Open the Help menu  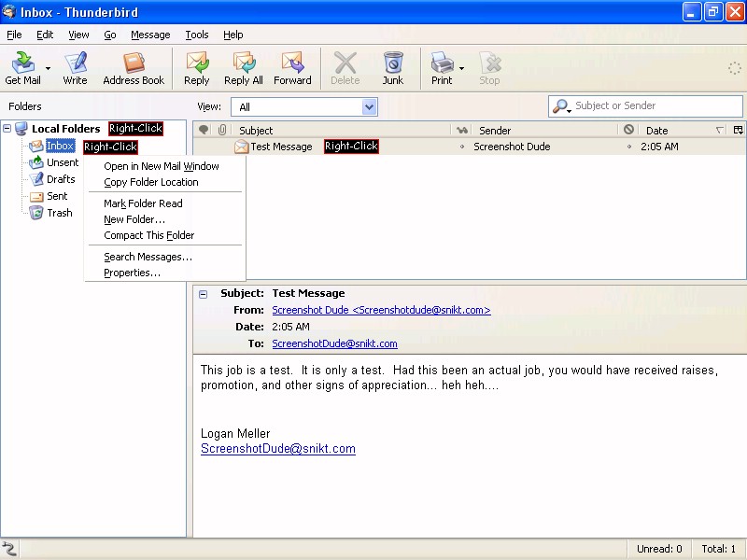(x=233, y=35)
